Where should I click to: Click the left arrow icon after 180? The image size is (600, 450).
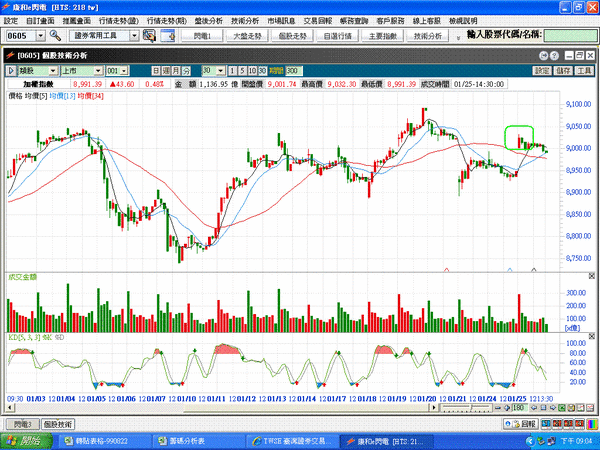534,408
